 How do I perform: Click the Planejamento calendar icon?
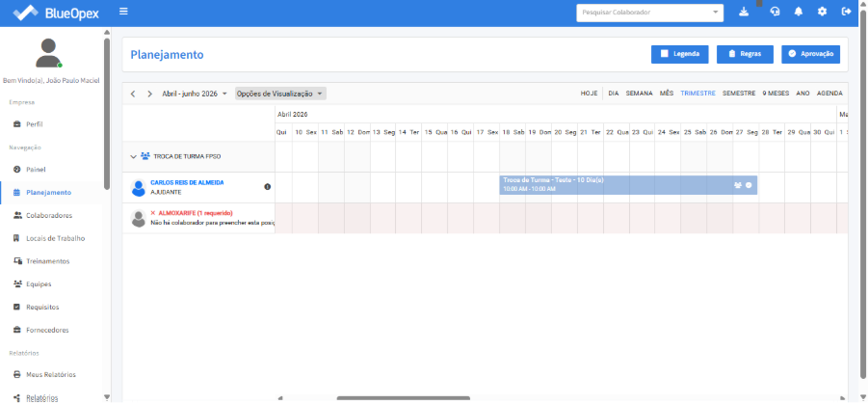click(16, 193)
